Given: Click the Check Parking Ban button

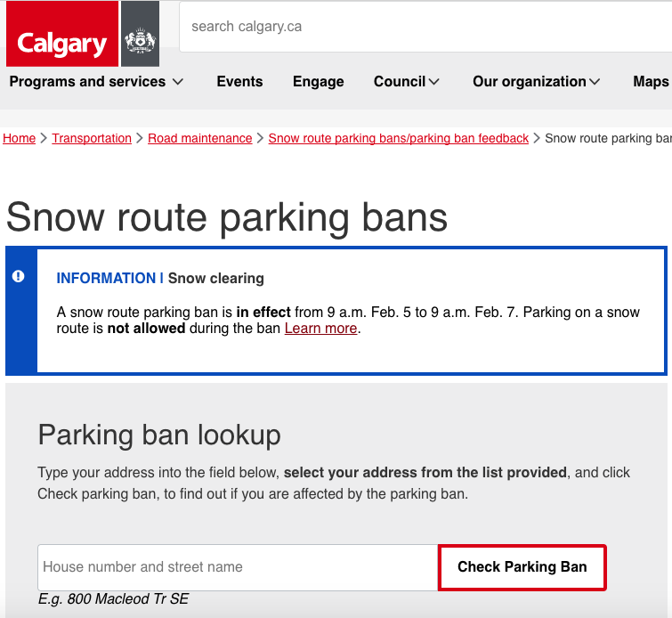Looking at the screenshot, I should click(522, 567).
